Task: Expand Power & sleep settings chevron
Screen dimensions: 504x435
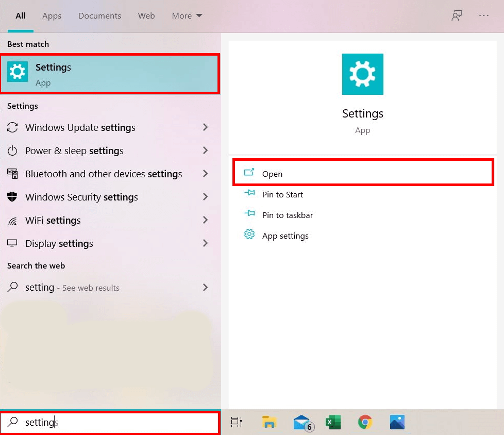Action: [206, 150]
